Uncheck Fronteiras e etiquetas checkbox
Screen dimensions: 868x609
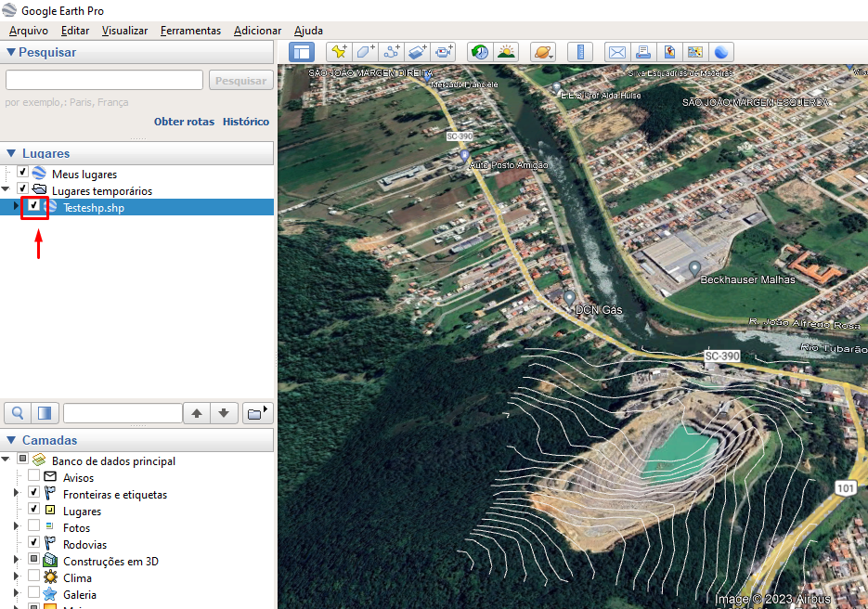coord(33,492)
